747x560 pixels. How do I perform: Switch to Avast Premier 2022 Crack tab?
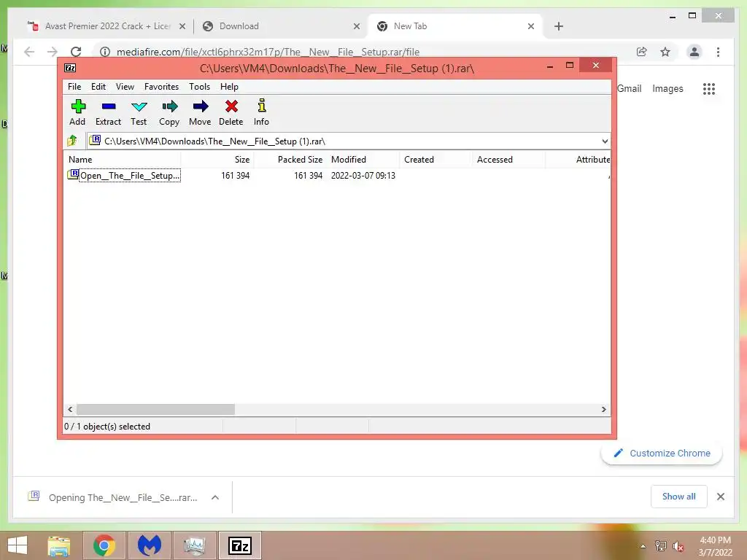point(106,26)
